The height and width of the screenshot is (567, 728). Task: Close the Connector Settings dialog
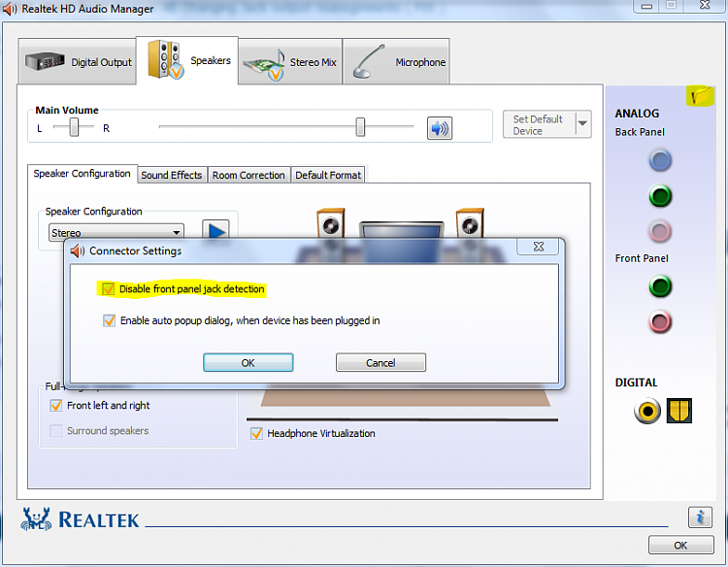coord(538,247)
